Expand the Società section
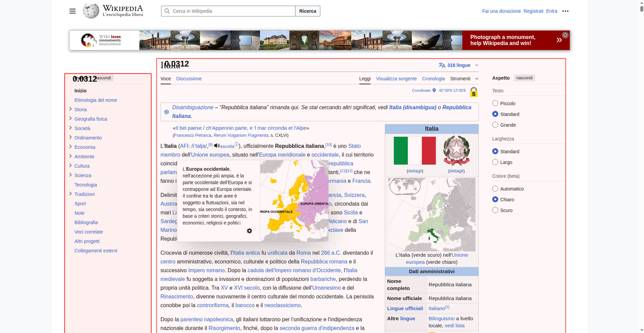The height and width of the screenshot is (333, 644). [70, 128]
